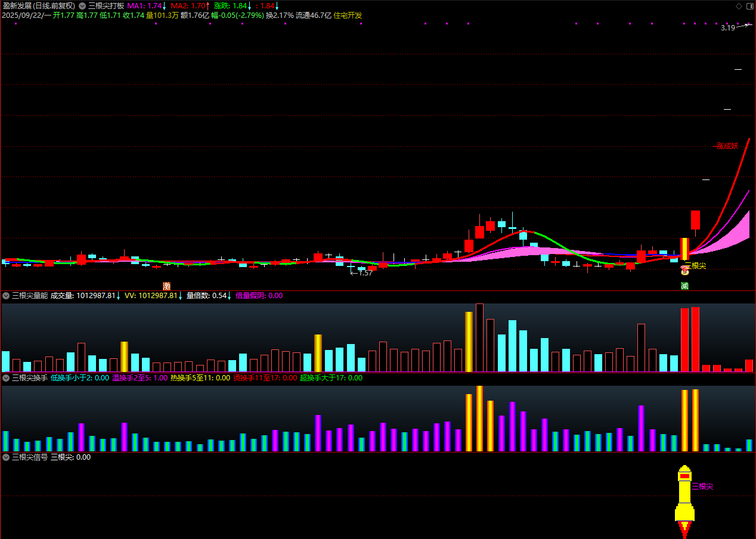This screenshot has width=756, height=539.
Task: Click the green 减 marker icon
Action: (x=684, y=286)
